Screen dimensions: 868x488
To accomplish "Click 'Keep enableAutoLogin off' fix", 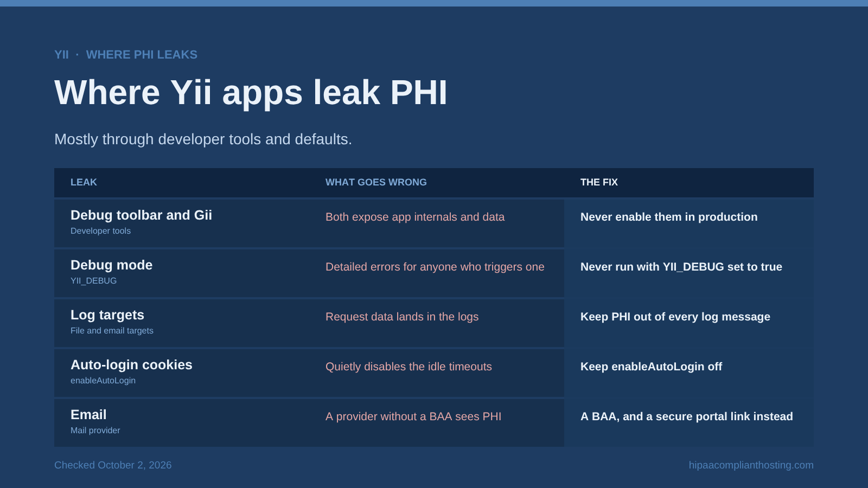I will (651, 367).
